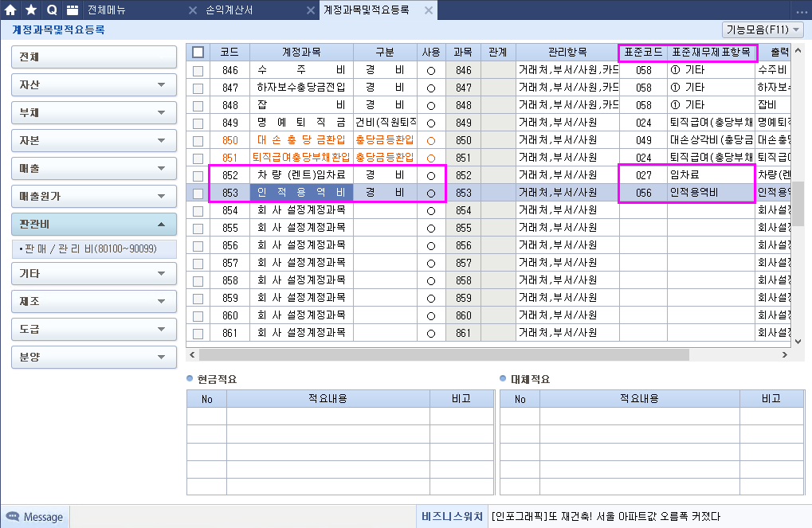
Task: Select 인적용역비 account cell
Action: (x=301, y=193)
